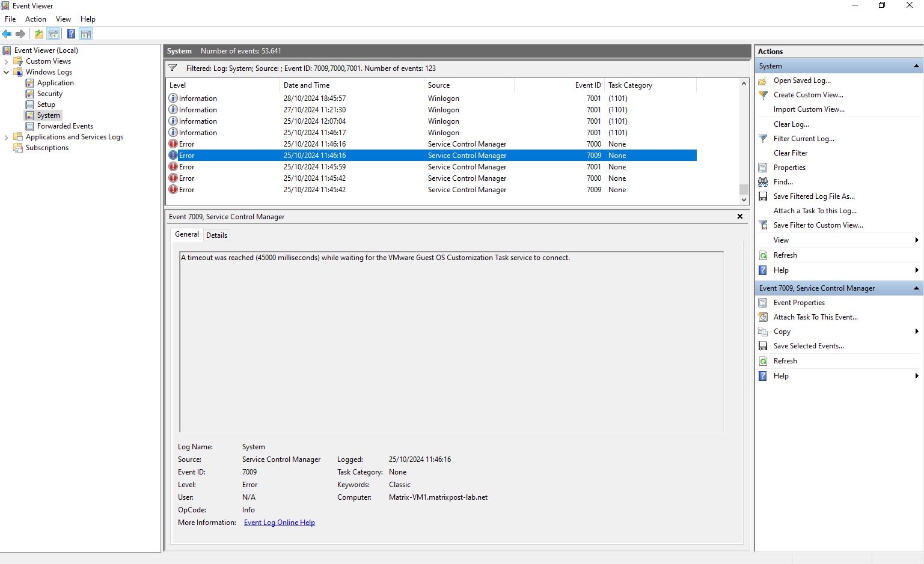Expand the Copy submenu arrow
Image resolution: width=924 pixels, height=564 pixels.
(917, 332)
